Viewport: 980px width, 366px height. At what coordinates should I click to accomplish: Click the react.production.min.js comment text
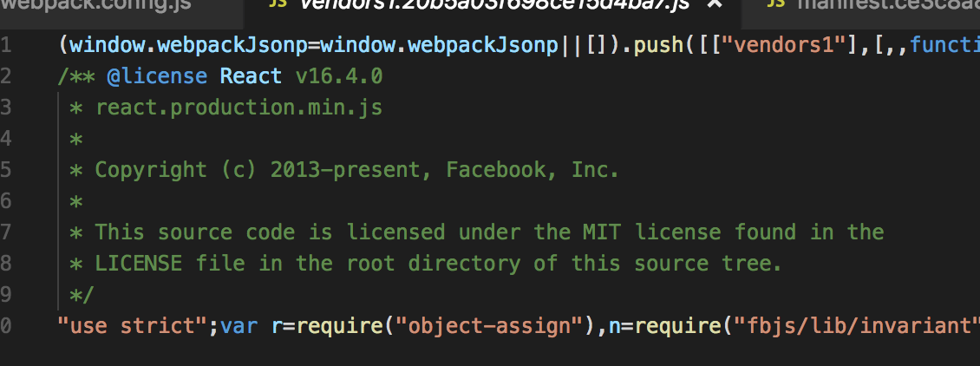238,108
